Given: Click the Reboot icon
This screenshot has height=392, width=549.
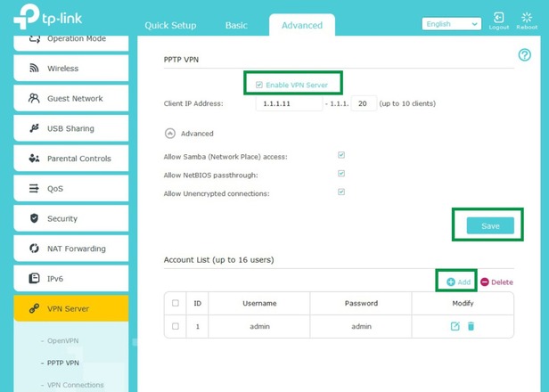Looking at the screenshot, I should point(527,17).
